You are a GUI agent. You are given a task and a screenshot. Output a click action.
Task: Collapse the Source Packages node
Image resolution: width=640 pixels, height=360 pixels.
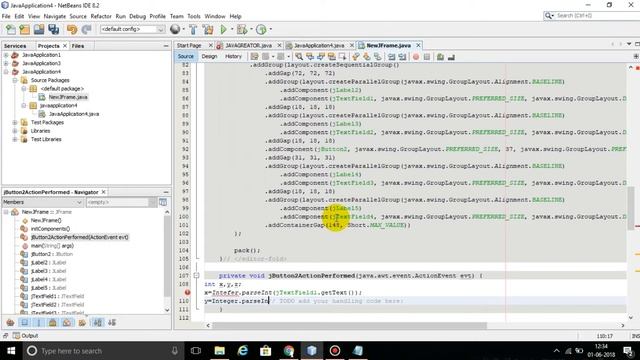coord(15,80)
